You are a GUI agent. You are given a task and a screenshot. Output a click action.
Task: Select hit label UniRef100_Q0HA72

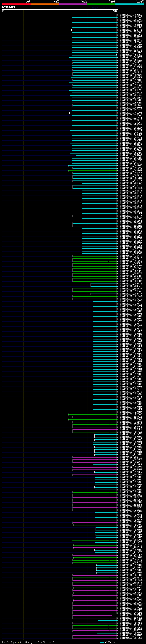(x=131, y=57)
